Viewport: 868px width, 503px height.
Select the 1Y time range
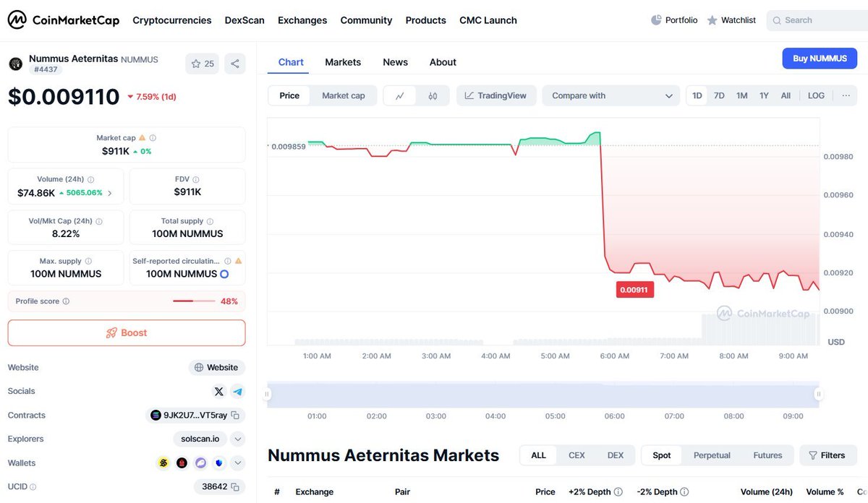[764, 95]
